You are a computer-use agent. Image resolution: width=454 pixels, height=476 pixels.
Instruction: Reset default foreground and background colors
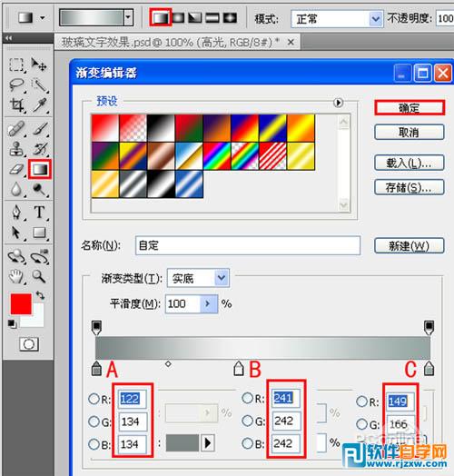(13, 324)
